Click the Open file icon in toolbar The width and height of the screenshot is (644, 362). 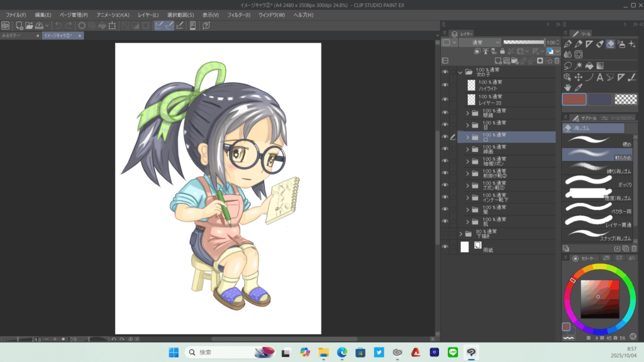click(x=30, y=26)
